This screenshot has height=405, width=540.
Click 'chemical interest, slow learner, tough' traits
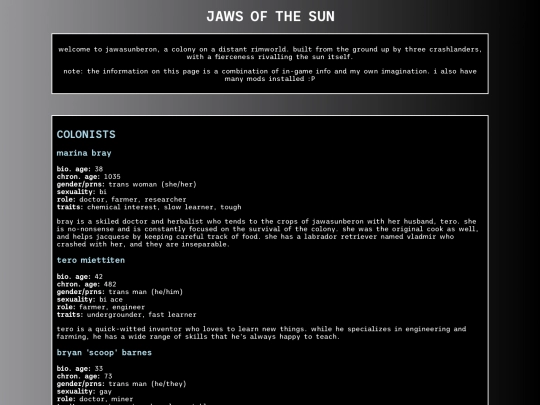149,207
